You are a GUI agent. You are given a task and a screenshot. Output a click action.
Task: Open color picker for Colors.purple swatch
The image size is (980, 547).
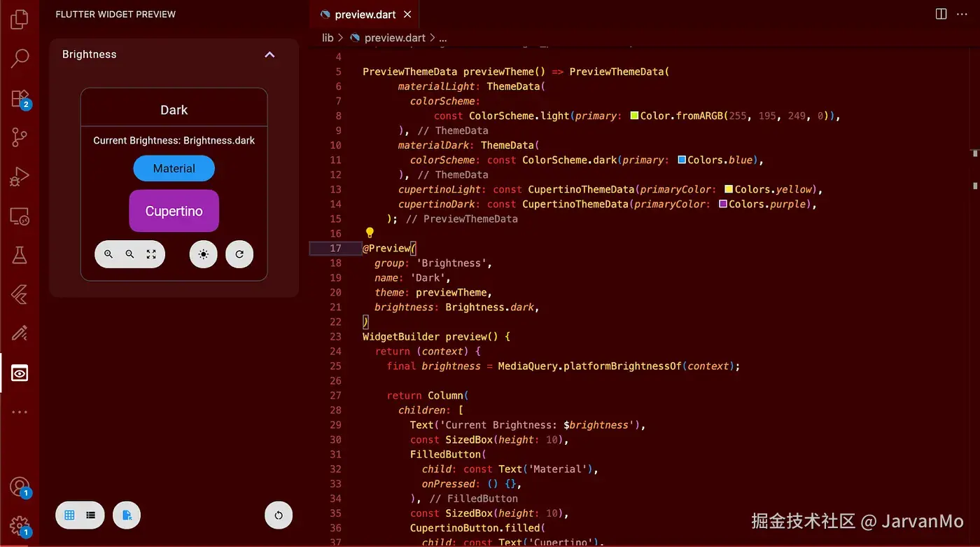[723, 204]
